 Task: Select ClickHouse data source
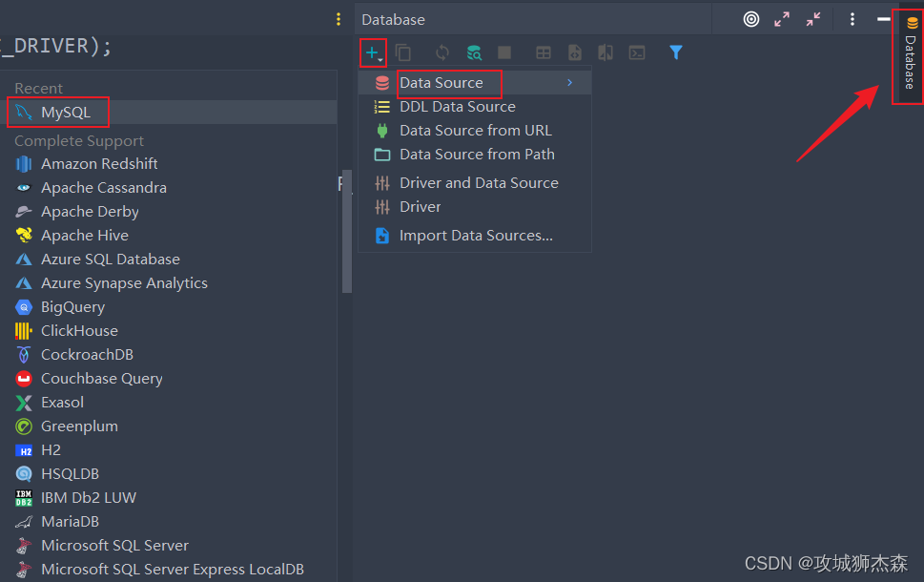(x=169, y=331)
